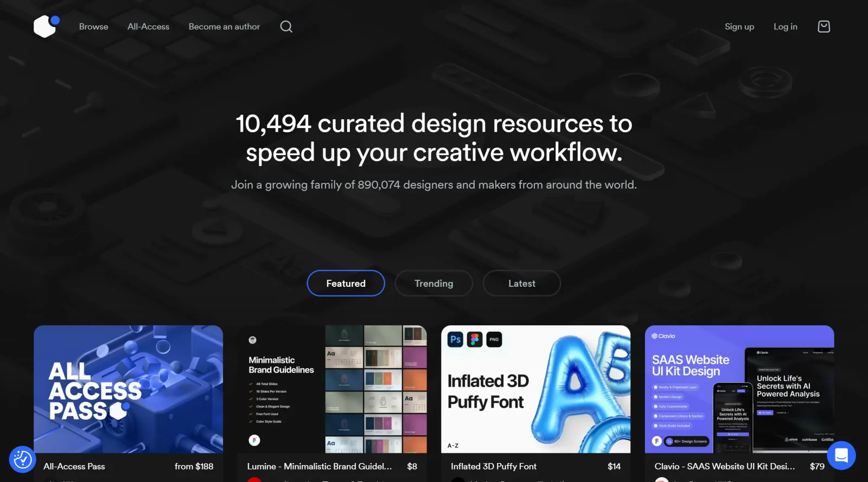The image size is (868, 482).
Task: Open the Minimalistic Brand Guidelines thumbnail
Action: (x=332, y=389)
